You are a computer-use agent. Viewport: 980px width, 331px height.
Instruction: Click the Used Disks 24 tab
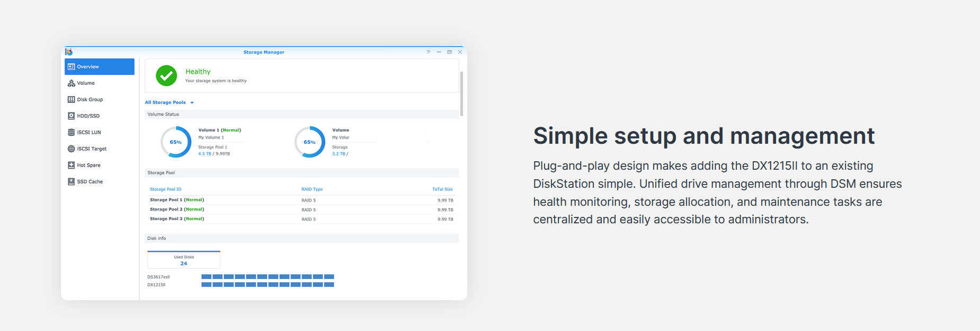pos(184,260)
